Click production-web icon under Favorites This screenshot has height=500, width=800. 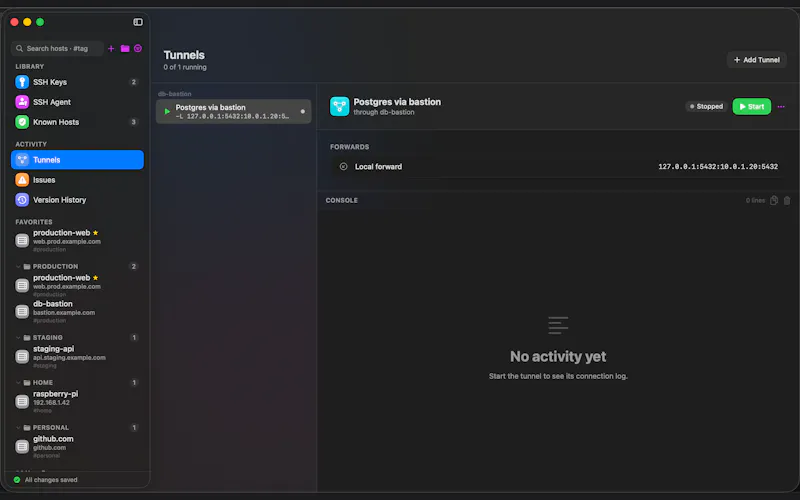click(x=22, y=240)
